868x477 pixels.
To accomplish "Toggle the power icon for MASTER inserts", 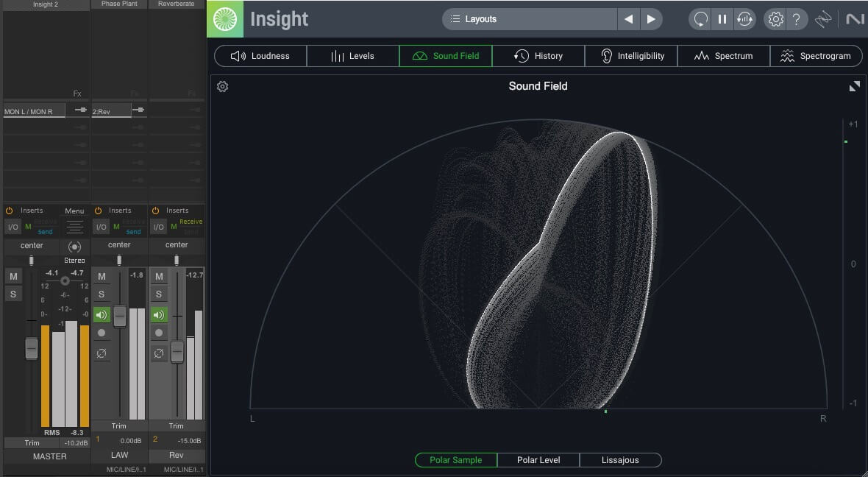I will (8, 211).
